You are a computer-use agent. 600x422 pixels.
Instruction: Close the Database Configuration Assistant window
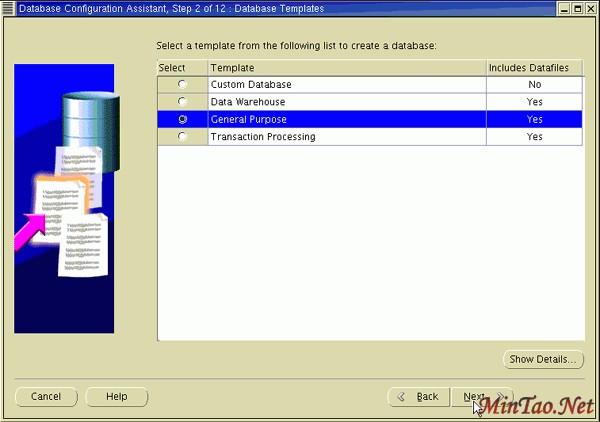click(x=590, y=8)
